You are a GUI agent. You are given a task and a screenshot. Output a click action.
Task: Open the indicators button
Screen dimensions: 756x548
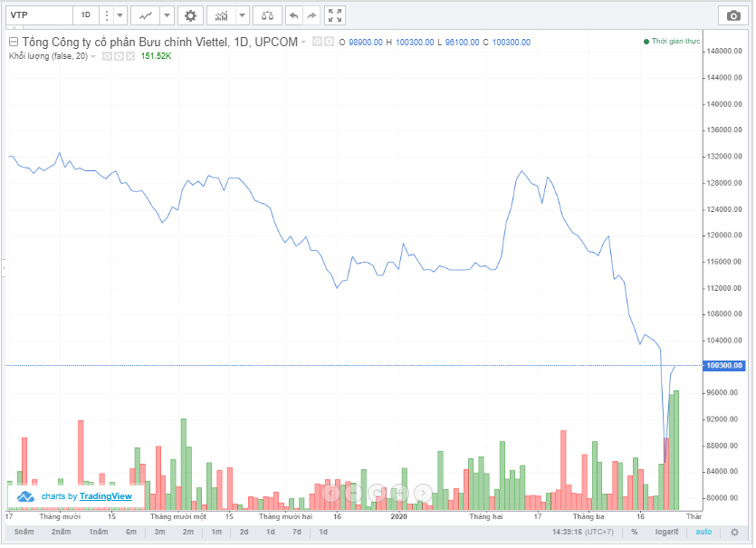click(x=221, y=16)
